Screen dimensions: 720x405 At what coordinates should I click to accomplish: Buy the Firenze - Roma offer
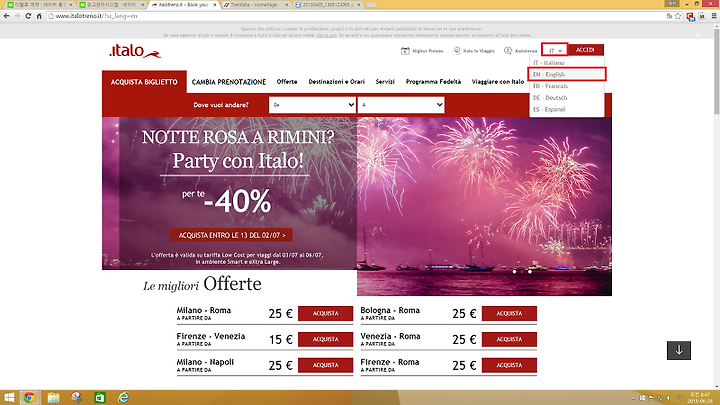509,365
